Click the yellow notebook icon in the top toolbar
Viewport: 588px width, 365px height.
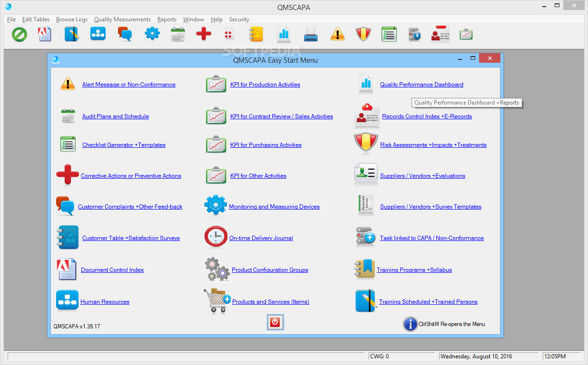(256, 34)
